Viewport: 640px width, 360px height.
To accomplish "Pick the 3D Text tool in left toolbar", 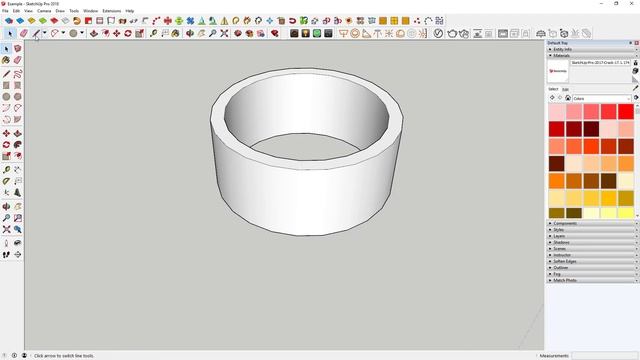I will pos(18,193).
